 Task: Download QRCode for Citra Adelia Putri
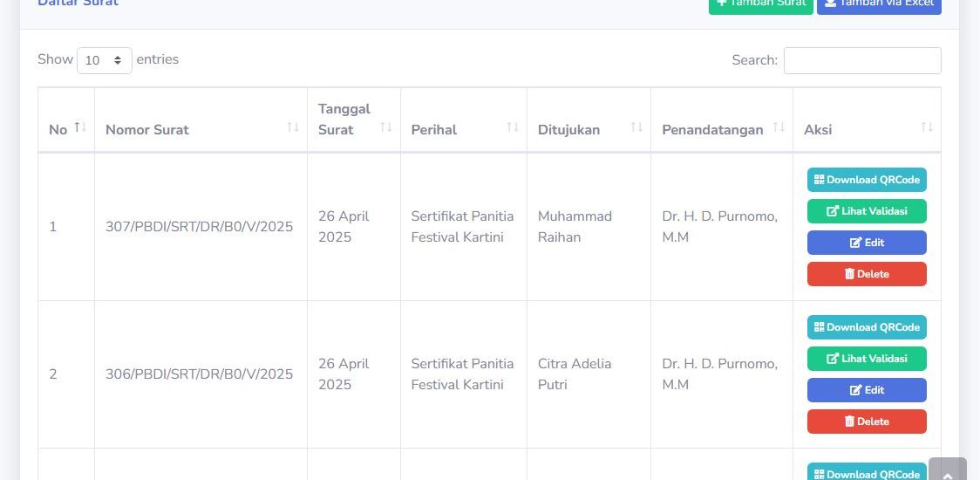[867, 327]
